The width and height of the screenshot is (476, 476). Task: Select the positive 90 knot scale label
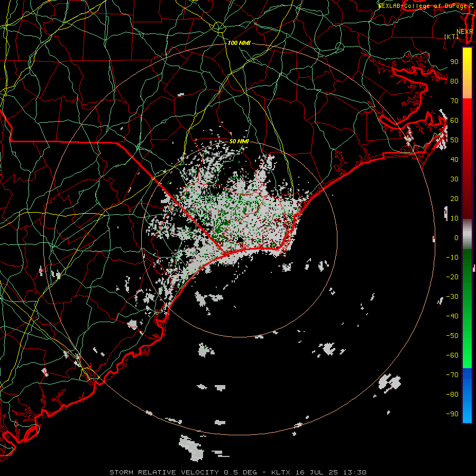[454, 62]
